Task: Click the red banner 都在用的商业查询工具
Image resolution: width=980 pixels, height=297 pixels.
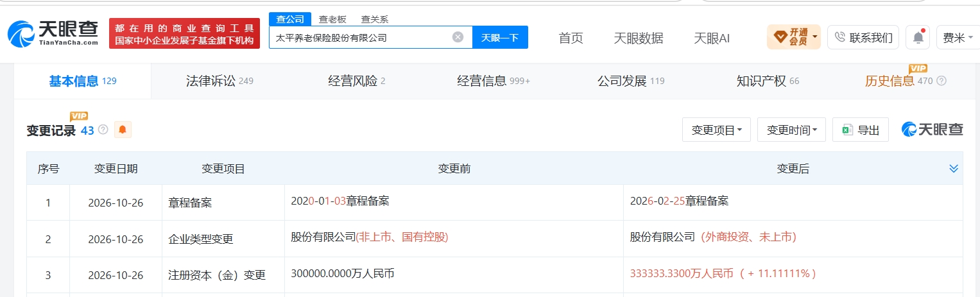Action: [x=185, y=34]
